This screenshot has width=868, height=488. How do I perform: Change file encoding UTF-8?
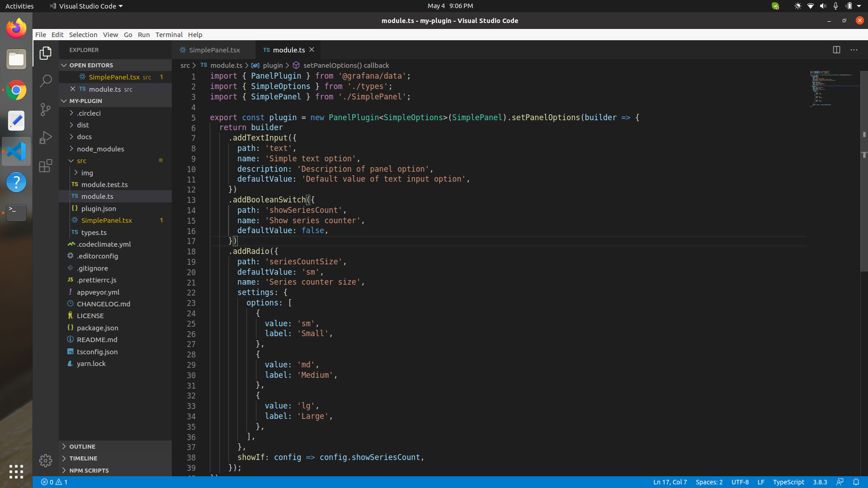740,482
